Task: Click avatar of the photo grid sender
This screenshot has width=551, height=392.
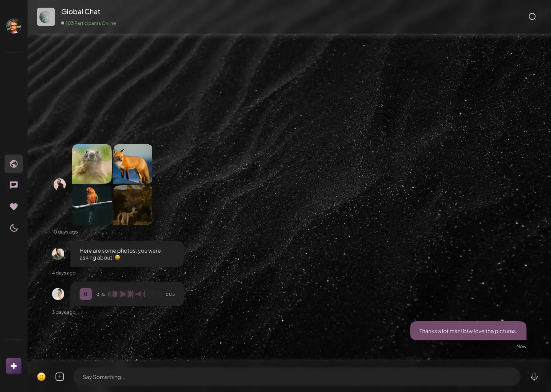Action: 60,185
